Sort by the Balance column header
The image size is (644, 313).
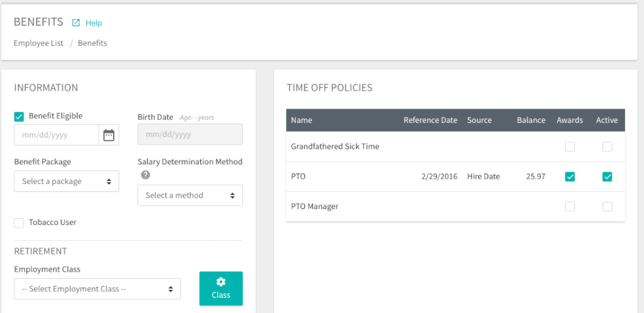pos(531,120)
